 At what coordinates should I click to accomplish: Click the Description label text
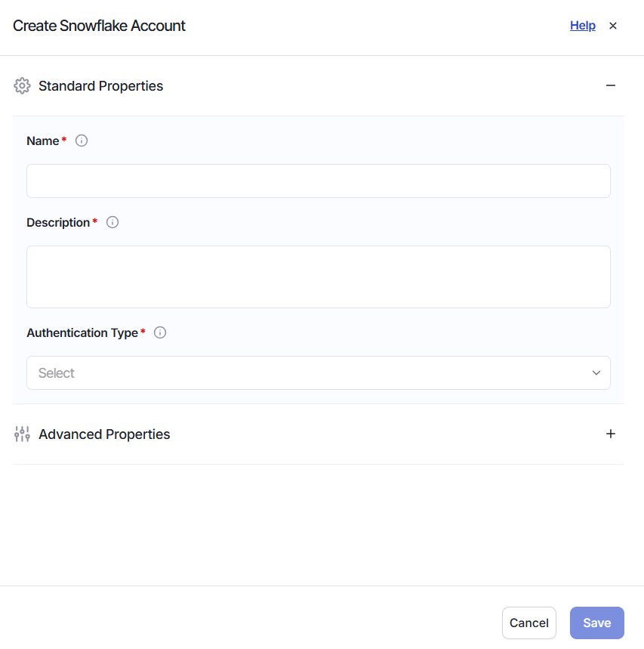tap(58, 223)
